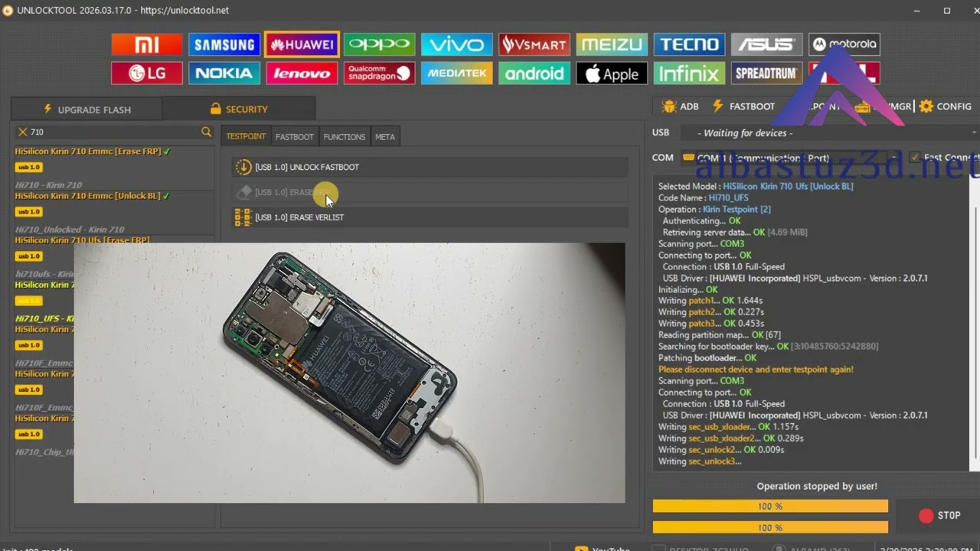
Task: Select the ASUS brand logo
Action: coord(766,44)
